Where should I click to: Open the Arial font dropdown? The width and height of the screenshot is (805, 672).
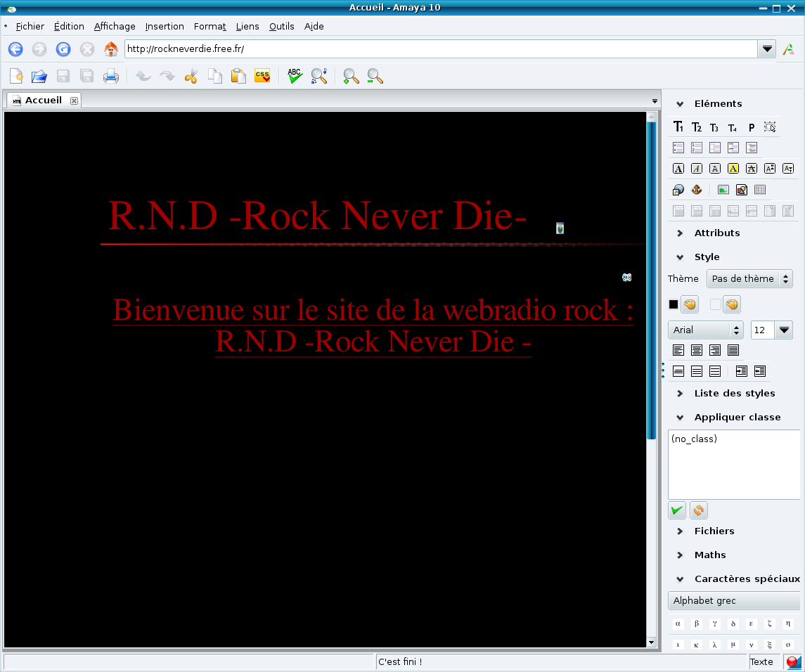pos(705,330)
